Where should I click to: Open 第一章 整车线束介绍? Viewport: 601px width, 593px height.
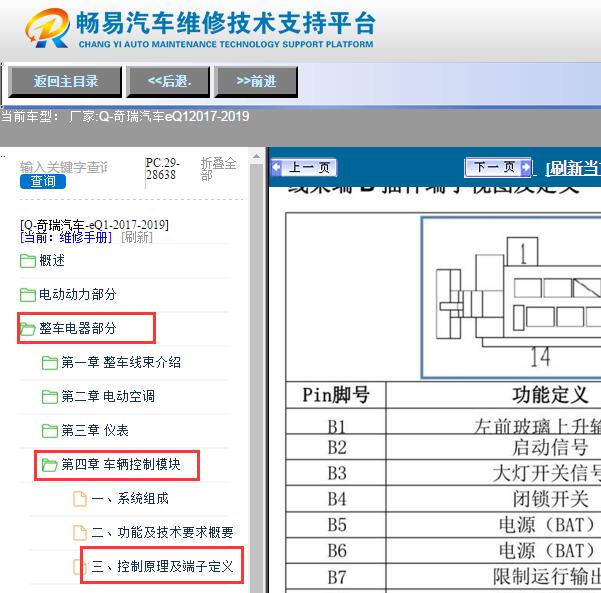(121, 363)
